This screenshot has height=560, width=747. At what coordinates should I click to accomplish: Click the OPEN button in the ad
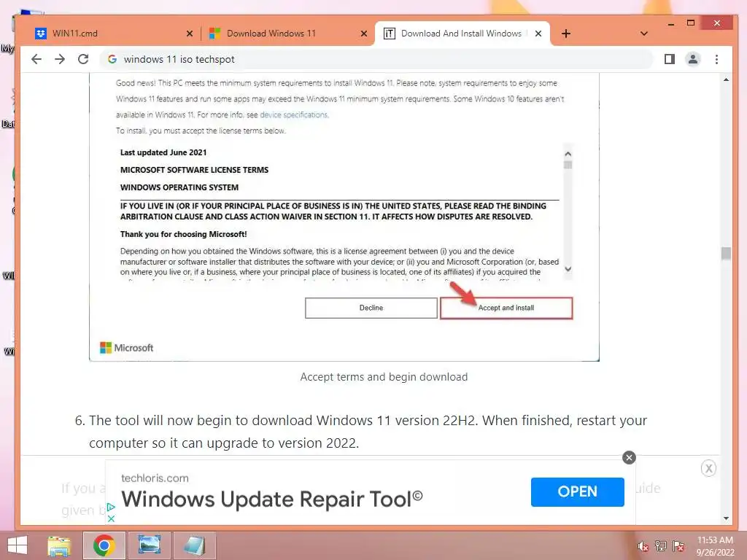[x=578, y=492]
